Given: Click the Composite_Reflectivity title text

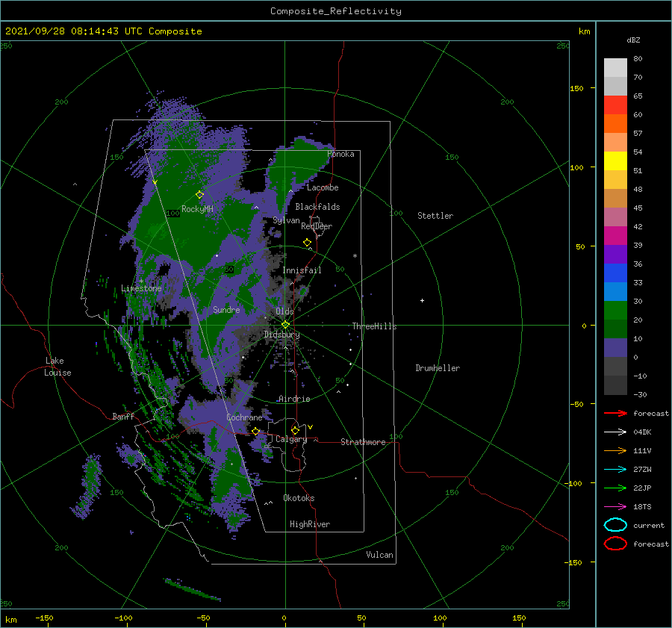Looking at the screenshot, I should click(336, 11).
